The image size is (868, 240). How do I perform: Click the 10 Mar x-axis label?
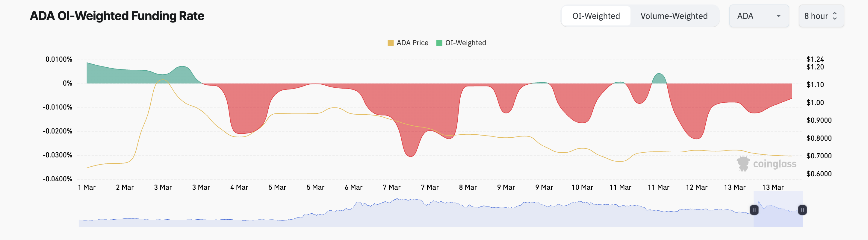click(582, 188)
